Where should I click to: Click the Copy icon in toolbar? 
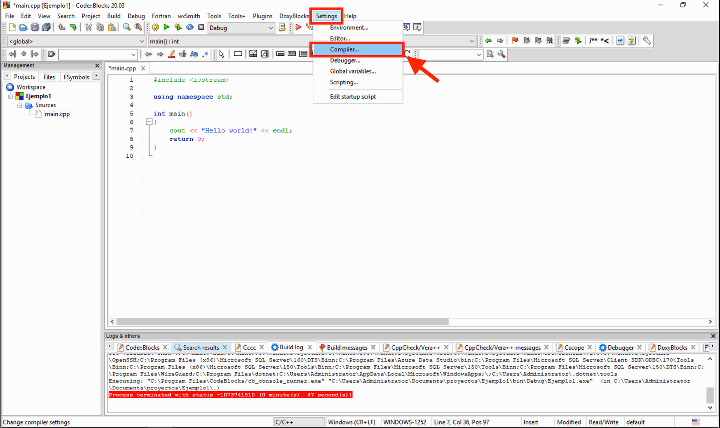click(100, 28)
